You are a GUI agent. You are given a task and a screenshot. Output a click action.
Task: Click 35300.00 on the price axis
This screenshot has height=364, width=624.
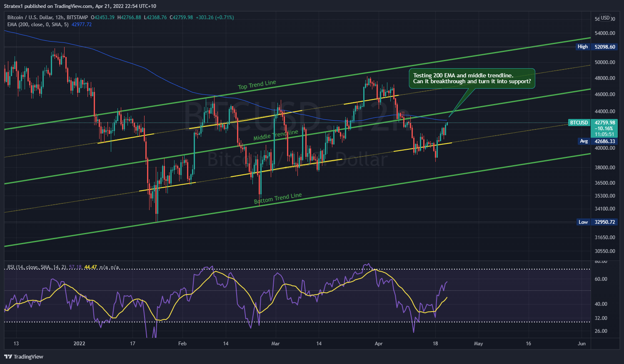(x=605, y=196)
